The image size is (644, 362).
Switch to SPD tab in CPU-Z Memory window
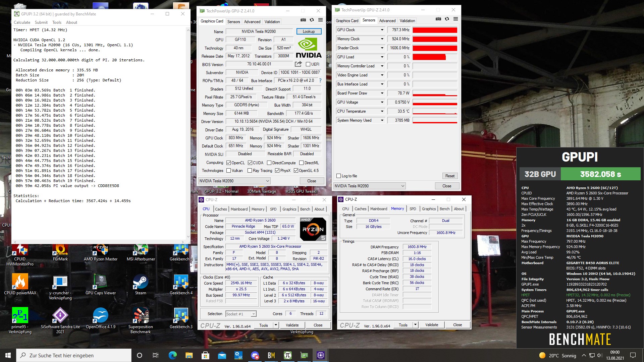[413, 209]
